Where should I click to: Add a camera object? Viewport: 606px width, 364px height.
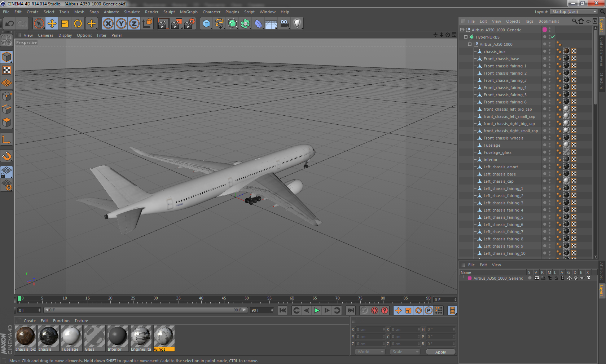284,24
